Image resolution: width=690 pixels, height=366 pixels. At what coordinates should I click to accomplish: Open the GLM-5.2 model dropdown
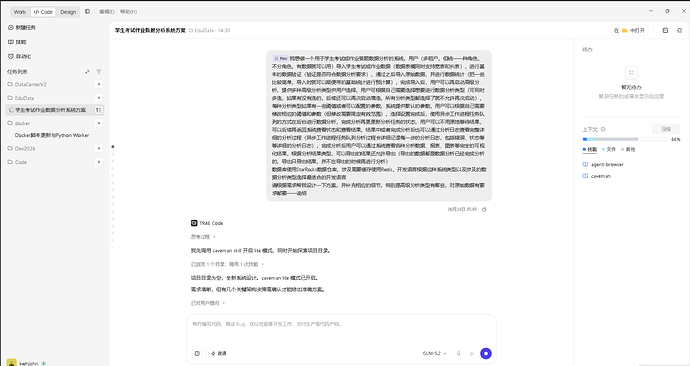(434, 353)
